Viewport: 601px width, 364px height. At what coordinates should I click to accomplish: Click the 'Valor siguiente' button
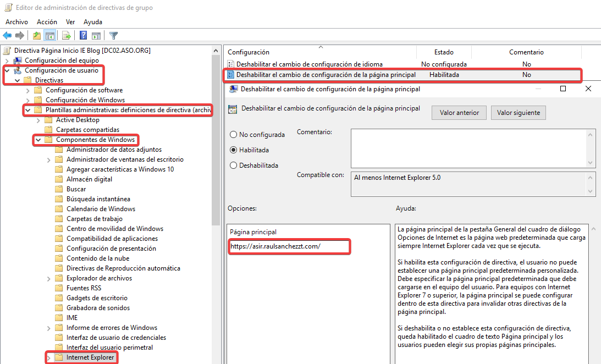tap(518, 113)
